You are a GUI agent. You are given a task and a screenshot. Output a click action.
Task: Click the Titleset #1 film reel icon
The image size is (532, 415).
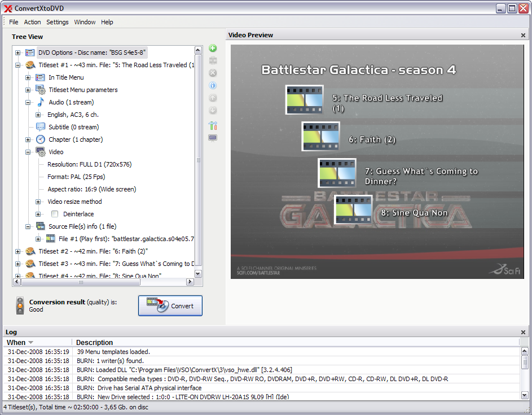(x=30, y=65)
